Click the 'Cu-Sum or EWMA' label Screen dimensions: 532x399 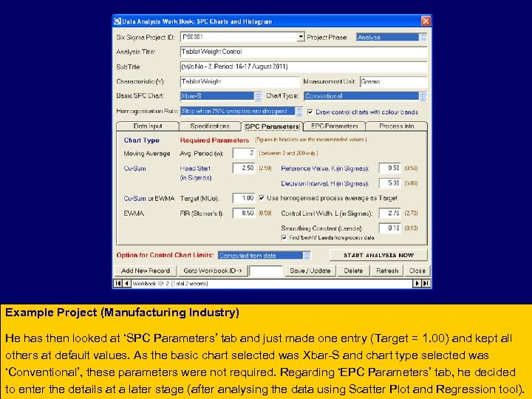pyautogui.click(x=149, y=198)
